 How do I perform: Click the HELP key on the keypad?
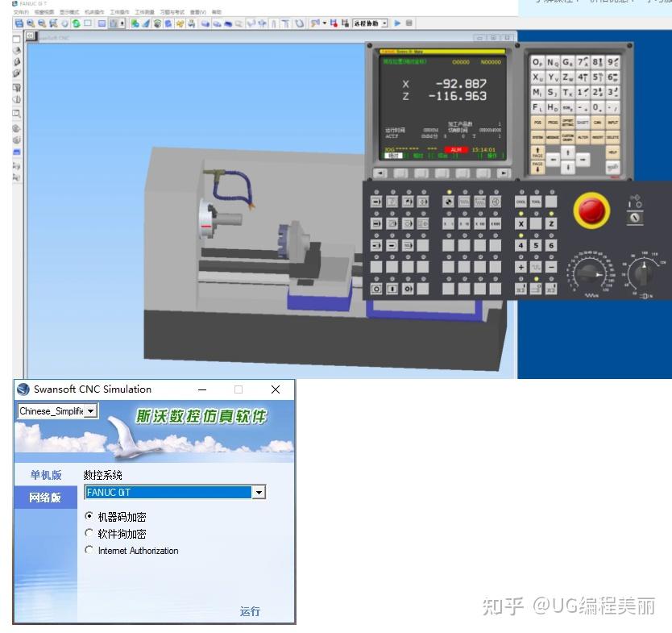tap(613, 152)
